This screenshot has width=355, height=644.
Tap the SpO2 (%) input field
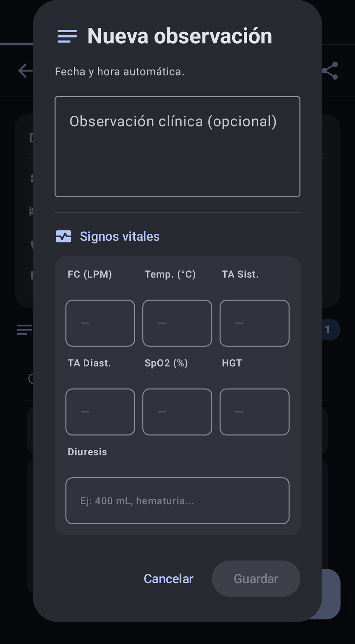click(x=177, y=412)
